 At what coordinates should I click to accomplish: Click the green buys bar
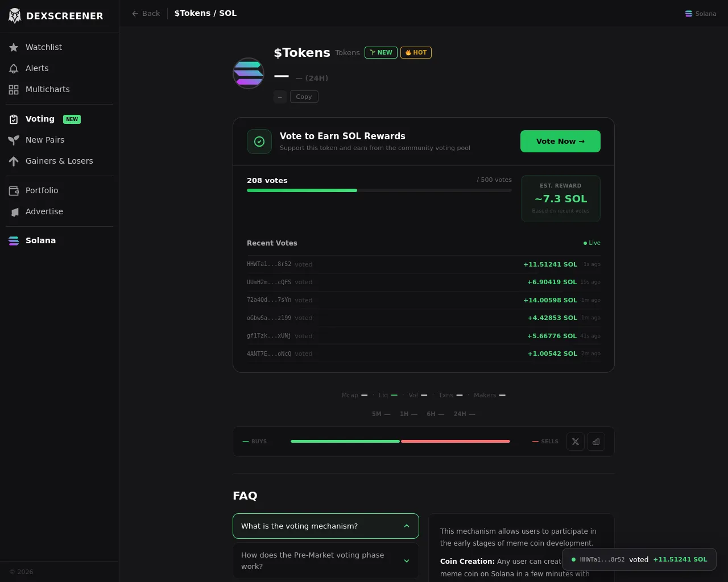[345, 441]
